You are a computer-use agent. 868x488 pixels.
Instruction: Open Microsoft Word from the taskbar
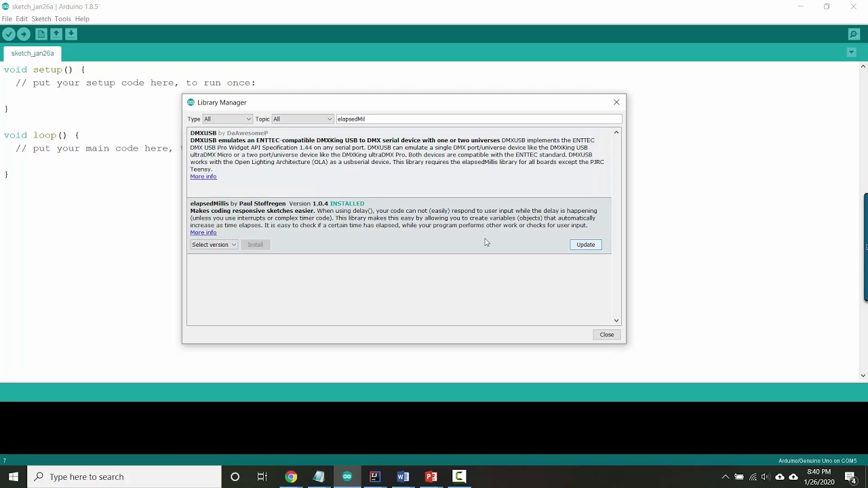coord(403,476)
